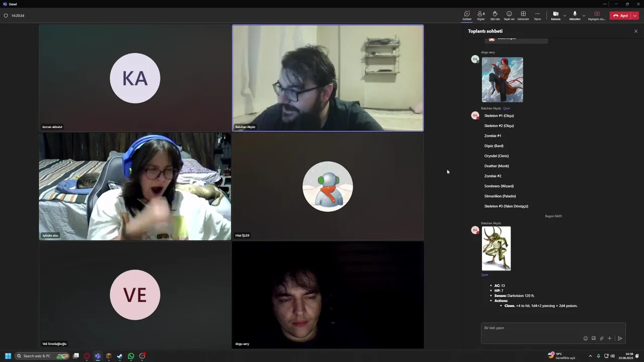Click the DA avatar of dogu aery in chat
This screenshot has width=644, height=362.
tap(474, 59)
